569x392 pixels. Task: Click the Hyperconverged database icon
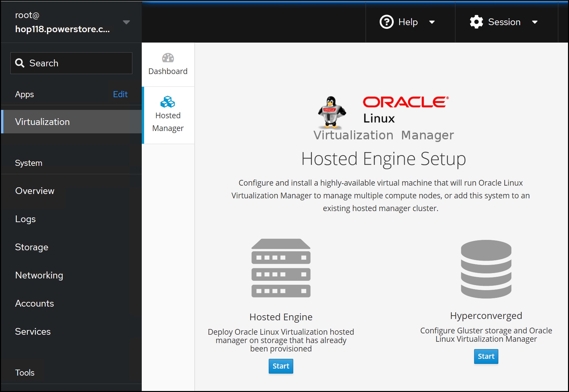(486, 269)
